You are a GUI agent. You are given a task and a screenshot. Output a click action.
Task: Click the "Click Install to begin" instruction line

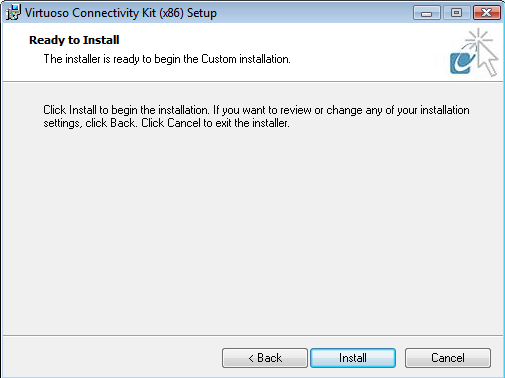point(256,110)
